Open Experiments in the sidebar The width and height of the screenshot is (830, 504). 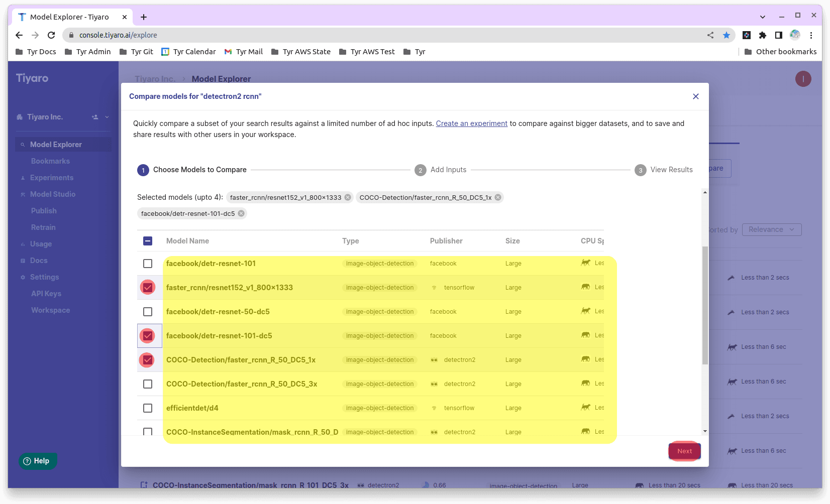52,178
